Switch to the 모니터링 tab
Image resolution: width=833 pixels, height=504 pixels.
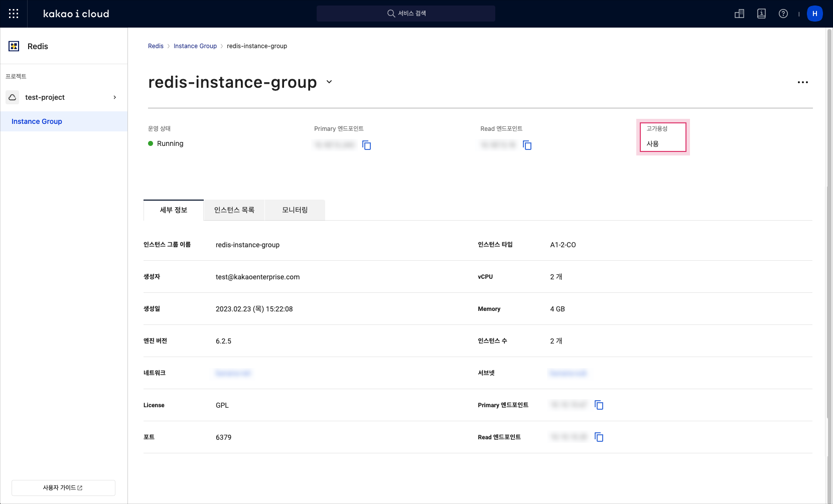(x=295, y=210)
